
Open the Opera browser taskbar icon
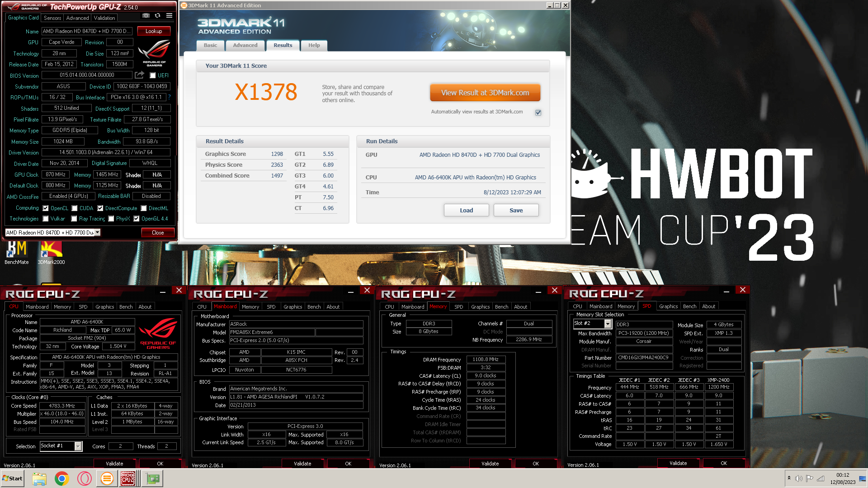click(x=85, y=479)
